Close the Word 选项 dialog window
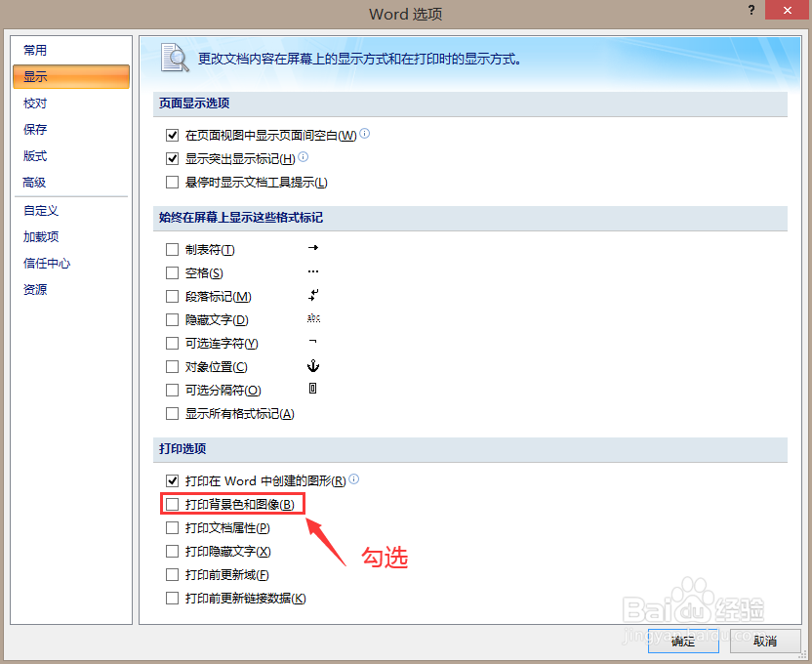Image resolution: width=812 pixels, height=664 pixels. pyautogui.click(x=788, y=10)
